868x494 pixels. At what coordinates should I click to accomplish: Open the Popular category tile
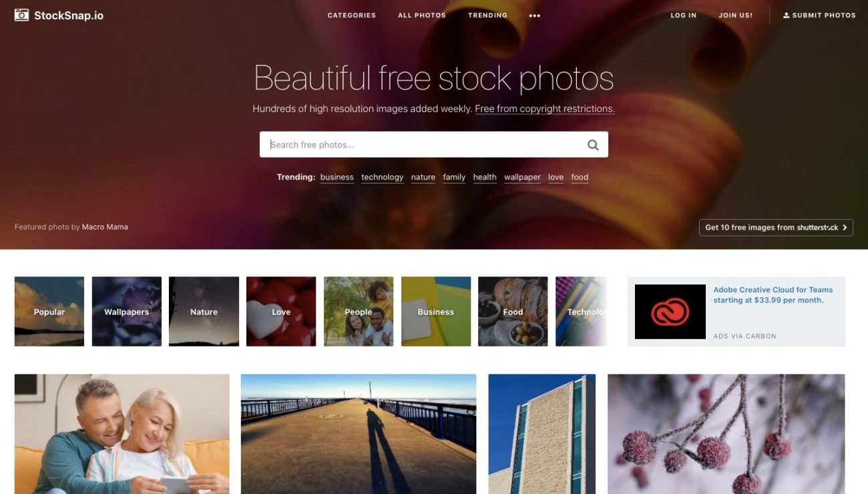click(49, 312)
